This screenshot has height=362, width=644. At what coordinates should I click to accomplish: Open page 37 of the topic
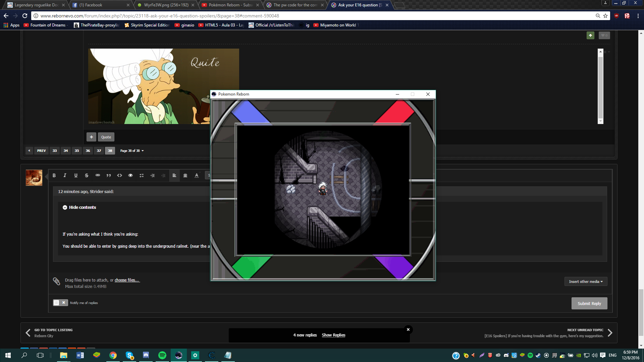pyautogui.click(x=99, y=150)
